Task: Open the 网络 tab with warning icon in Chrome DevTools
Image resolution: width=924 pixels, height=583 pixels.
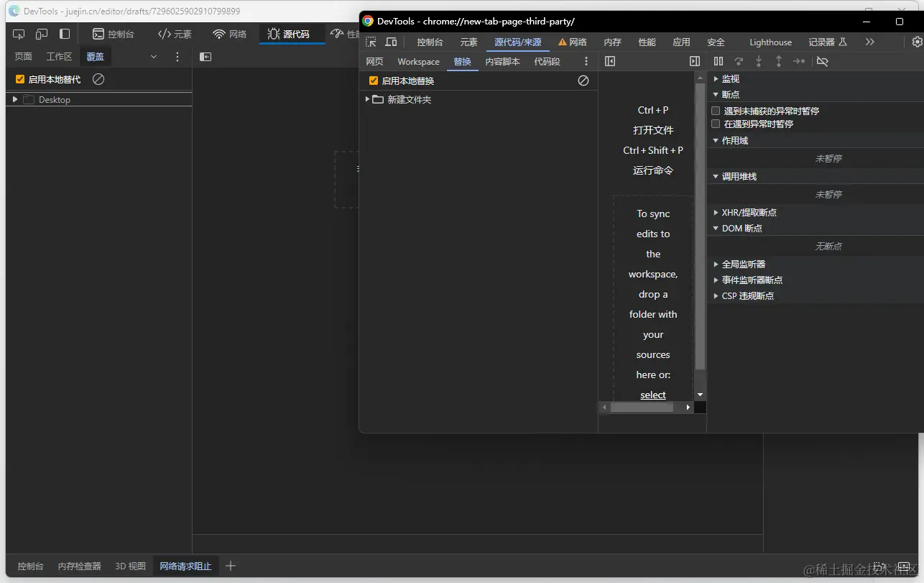Action: click(x=573, y=42)
